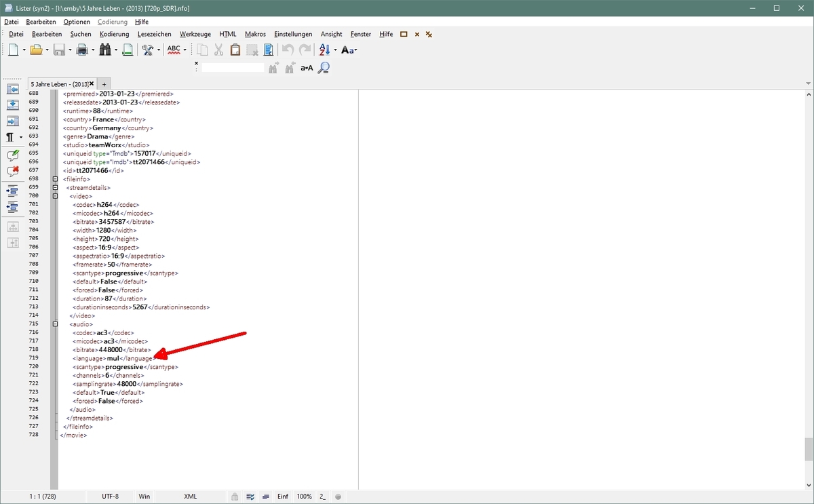The height and width of the screenshot is (504, 814).
Task: Open the Lesezeichen menu
Action: pos(154,34)
